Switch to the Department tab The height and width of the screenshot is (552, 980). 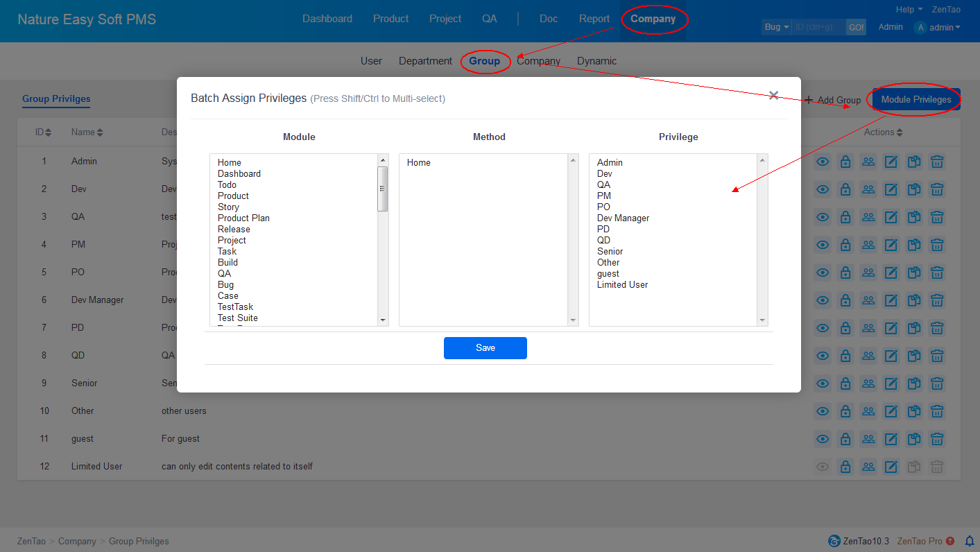point(425,61)
